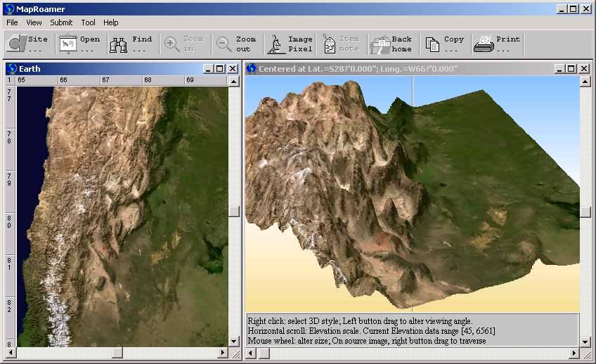Screen dimensions: 596x364
Task: Open the Submit menu
Action: (x=61, y=22)
